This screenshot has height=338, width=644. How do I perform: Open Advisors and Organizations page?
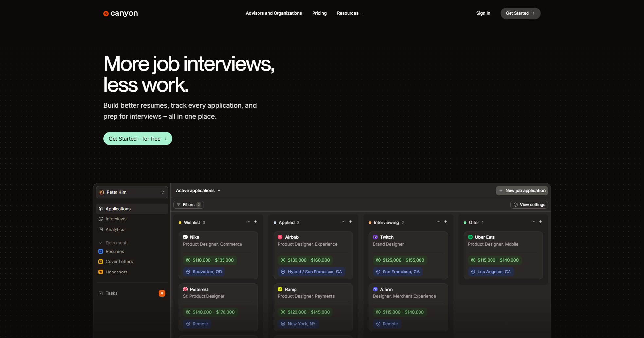click(274, 13)
